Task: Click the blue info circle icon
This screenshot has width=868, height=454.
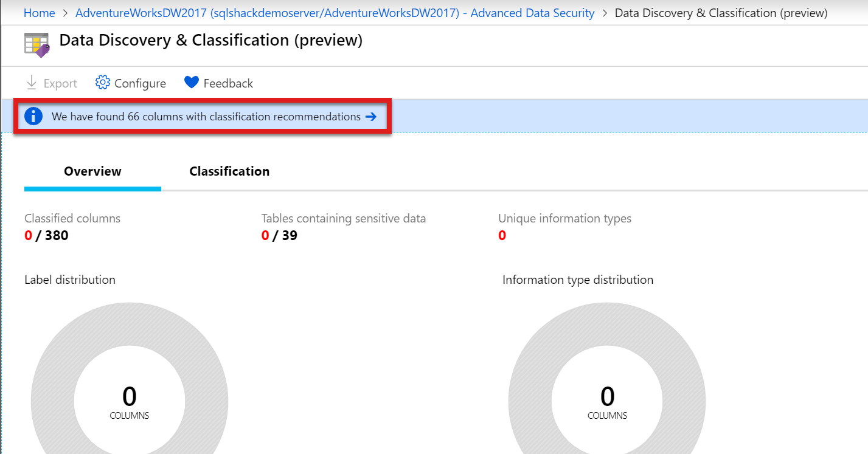Action: (x=33, y=116)
